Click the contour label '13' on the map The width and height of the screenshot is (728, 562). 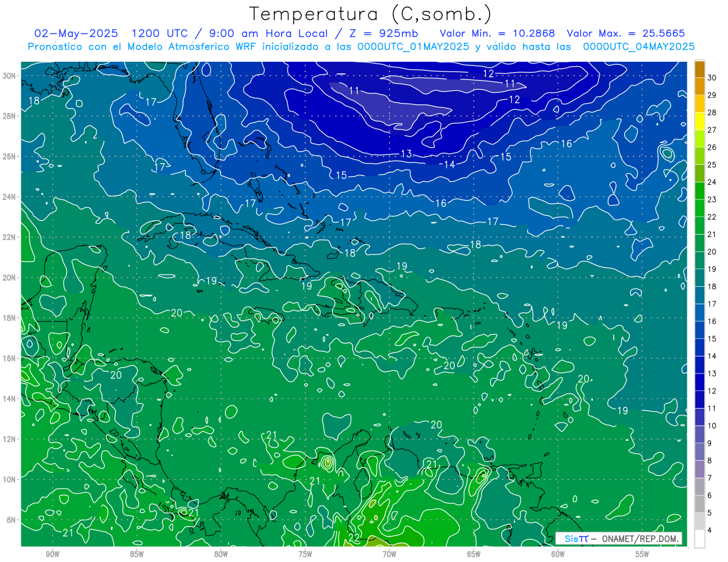coord(406,154)
